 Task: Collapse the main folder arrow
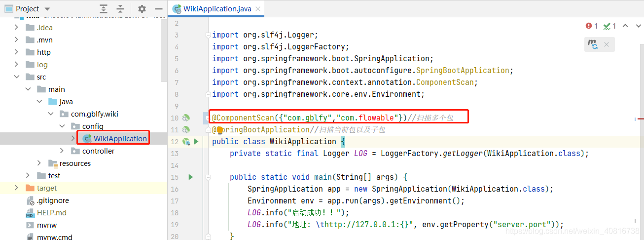pyautogui.click(x=28, y=89)
